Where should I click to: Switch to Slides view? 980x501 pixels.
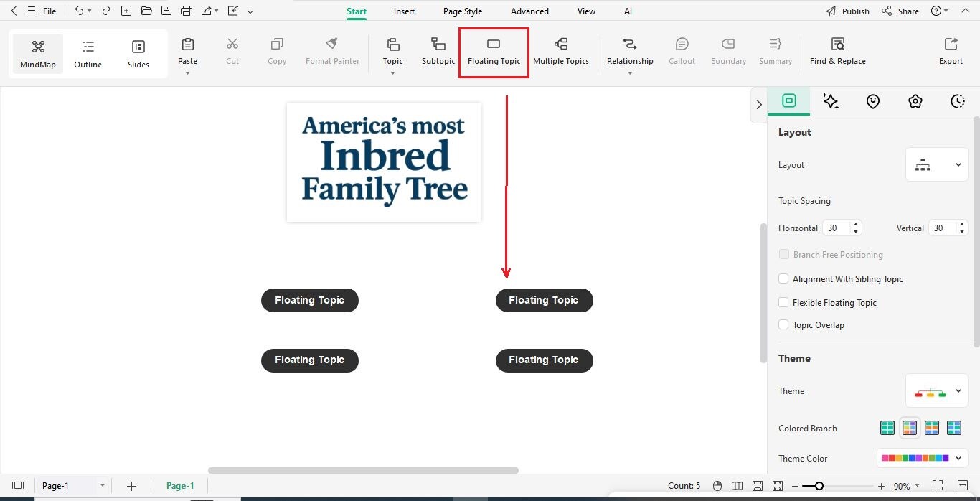point(138,54)
